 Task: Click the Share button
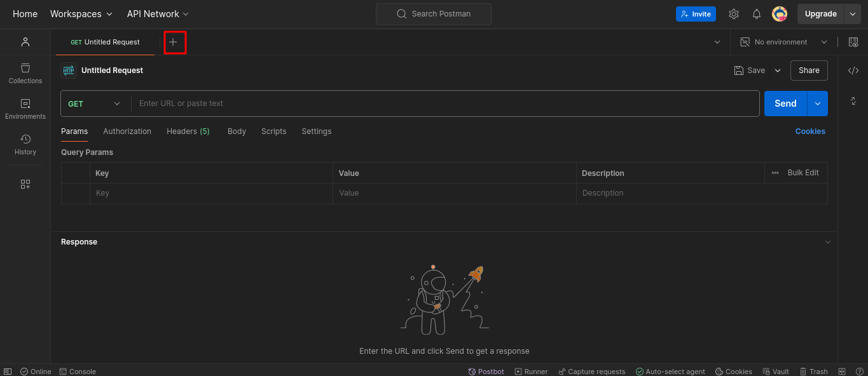tap(809, 70)
